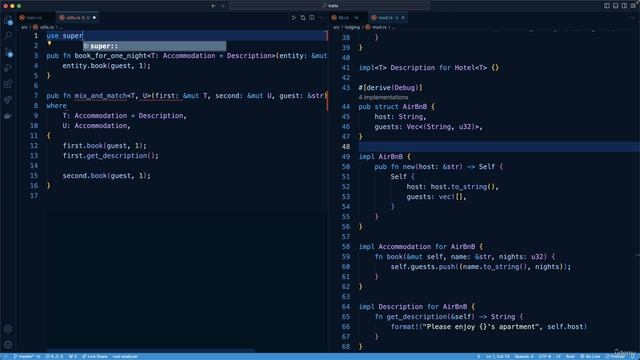
Task: Click '#[derive(Debug)]' on line 43
Action: click(x=391, y=87)
